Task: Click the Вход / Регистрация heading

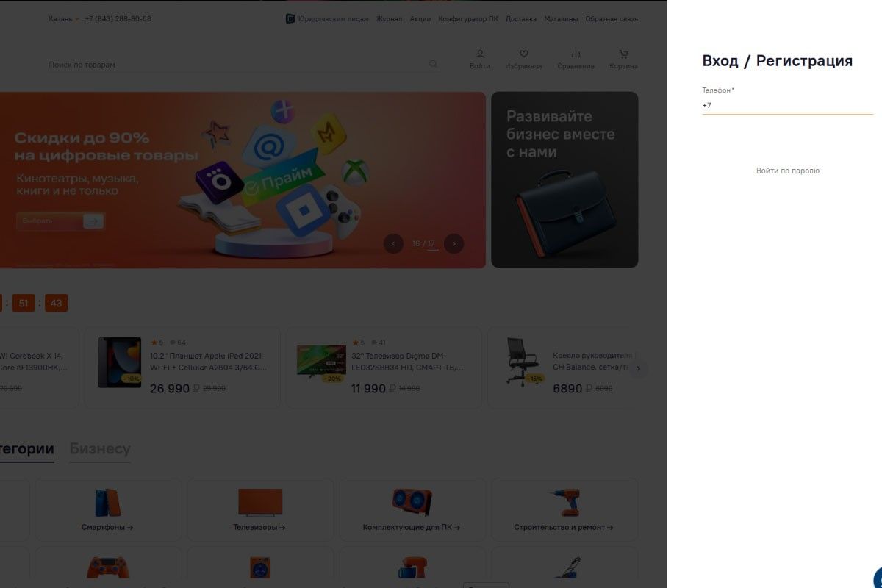Action: click(777, 61)
